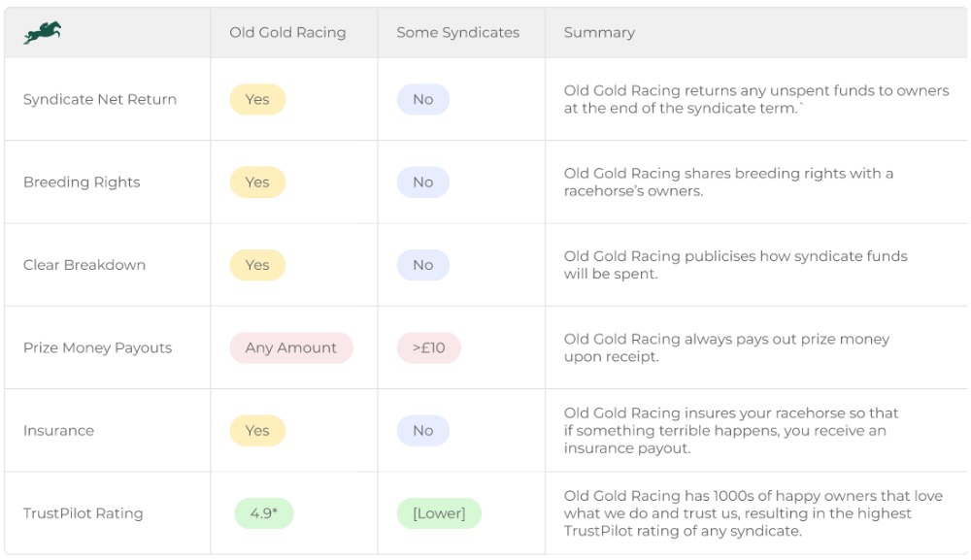Click the No badge in Clear Breakdown row
971x560 pixels.
pyautogui.click(x=423, y=265)
